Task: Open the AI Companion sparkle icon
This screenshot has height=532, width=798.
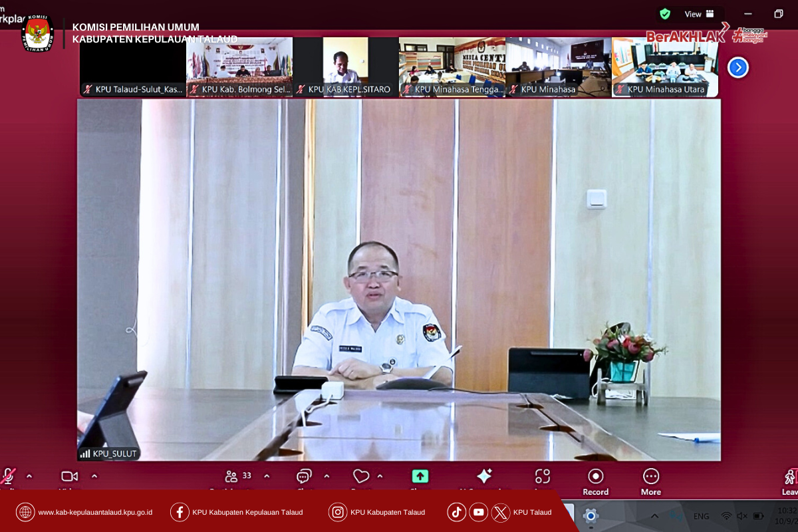Action: pyautogui.click(x=484, y=476)
